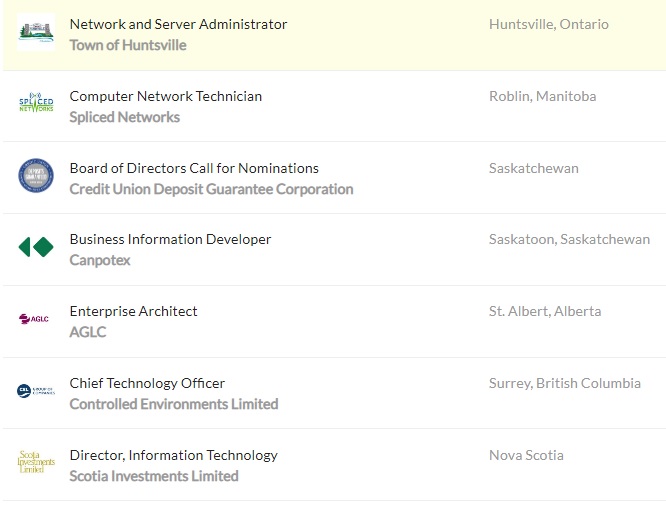Click the Huntsville, Ontario location text
Screen dimensions: 666x507
(x=548, y=24)
